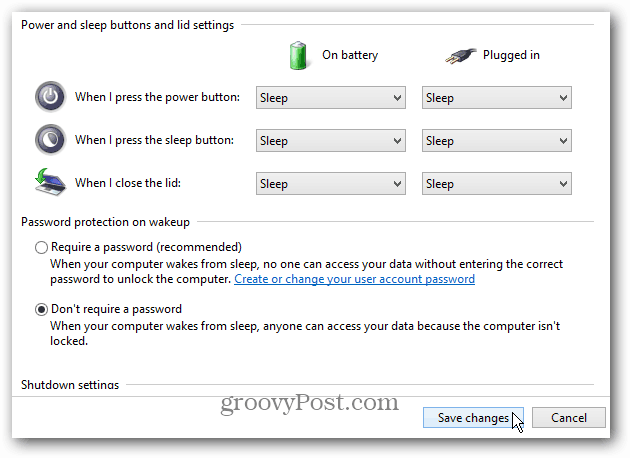Viewport: 630px width, 458px height.
Task: Click the On battery column label
Action: pyautogui.click(x=350, y=55)
